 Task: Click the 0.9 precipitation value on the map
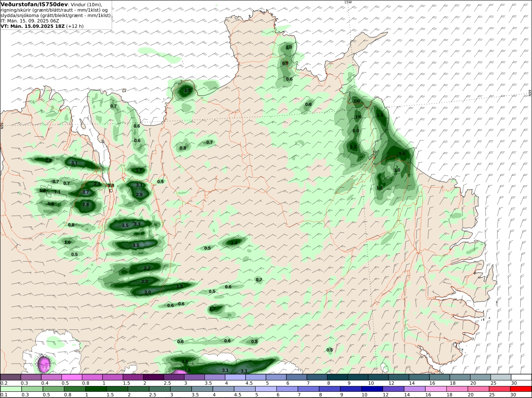[x=285, y=63]
